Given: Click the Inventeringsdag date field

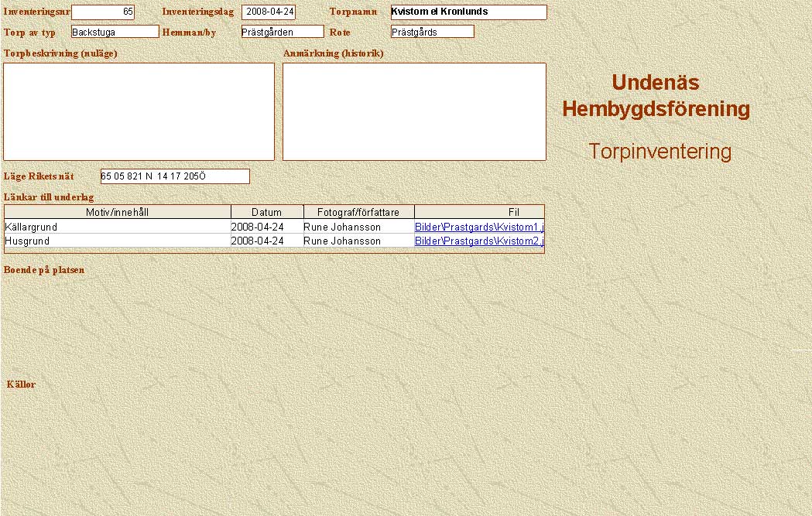Looking at the screenshot, I should tap(269, 12).
